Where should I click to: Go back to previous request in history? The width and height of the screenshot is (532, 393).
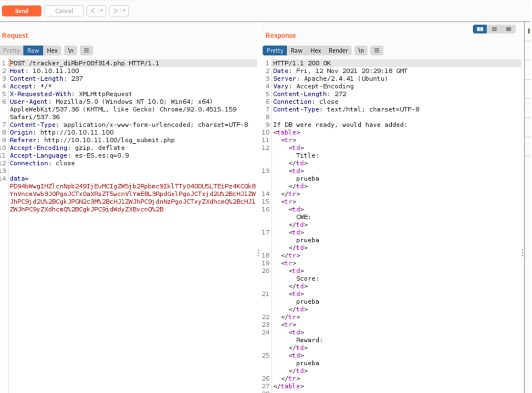pos(93,11)
